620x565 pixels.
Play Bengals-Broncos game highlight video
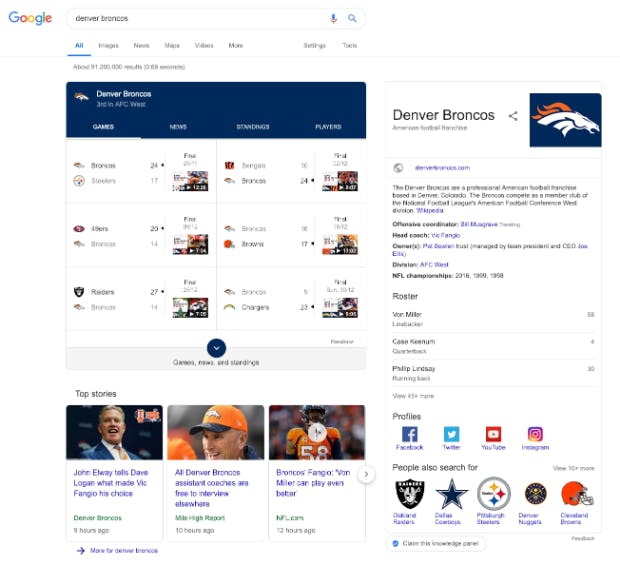click(340, 181)
